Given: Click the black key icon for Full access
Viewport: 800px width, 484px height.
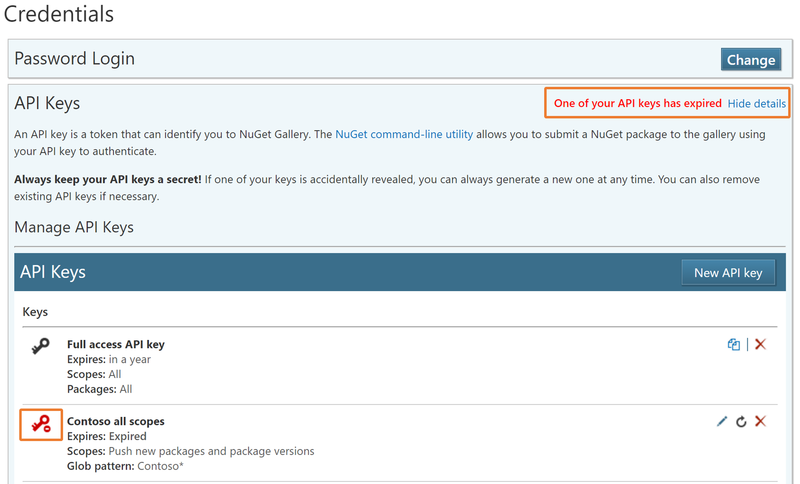Looking at the screenshot, I should [x=40, y=346].
